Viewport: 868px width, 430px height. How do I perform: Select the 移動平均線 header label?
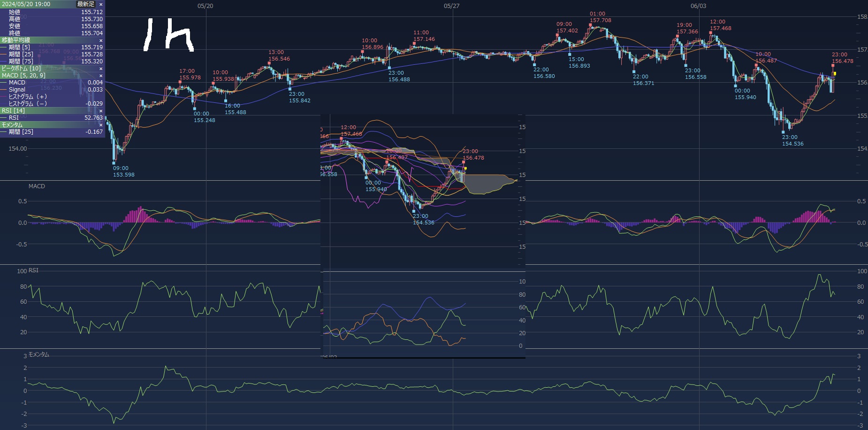[x=16, y=40]
